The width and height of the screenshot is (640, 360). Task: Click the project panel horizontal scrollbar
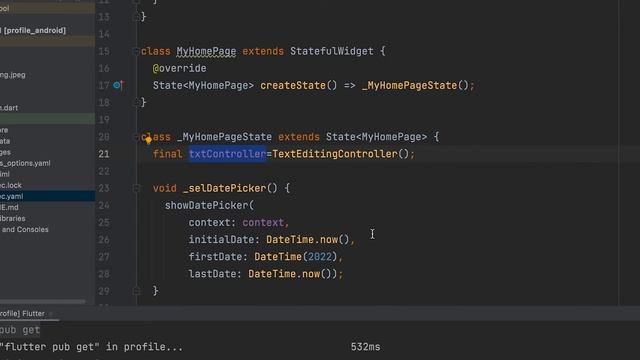[x=42, y=302]
